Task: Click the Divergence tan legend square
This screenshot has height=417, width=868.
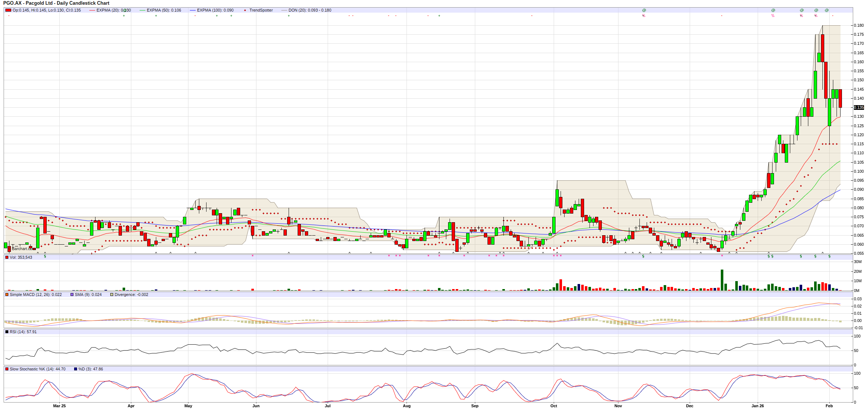Action: (112, 295)
